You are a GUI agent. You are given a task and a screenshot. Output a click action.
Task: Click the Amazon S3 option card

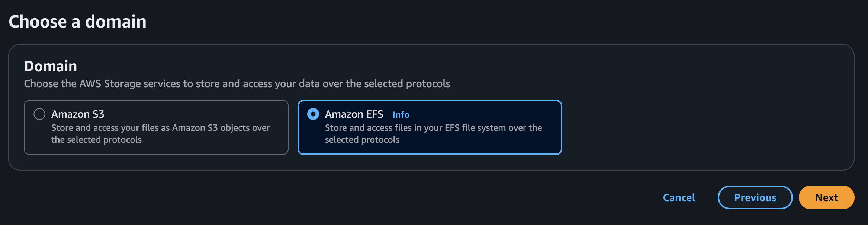[x=156, y=127]
